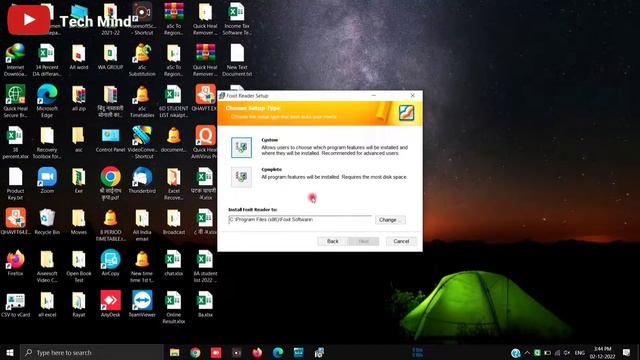Select the New Text Document.txt file
Viewport: 640px width, 360px height.
tap(237, 60)
